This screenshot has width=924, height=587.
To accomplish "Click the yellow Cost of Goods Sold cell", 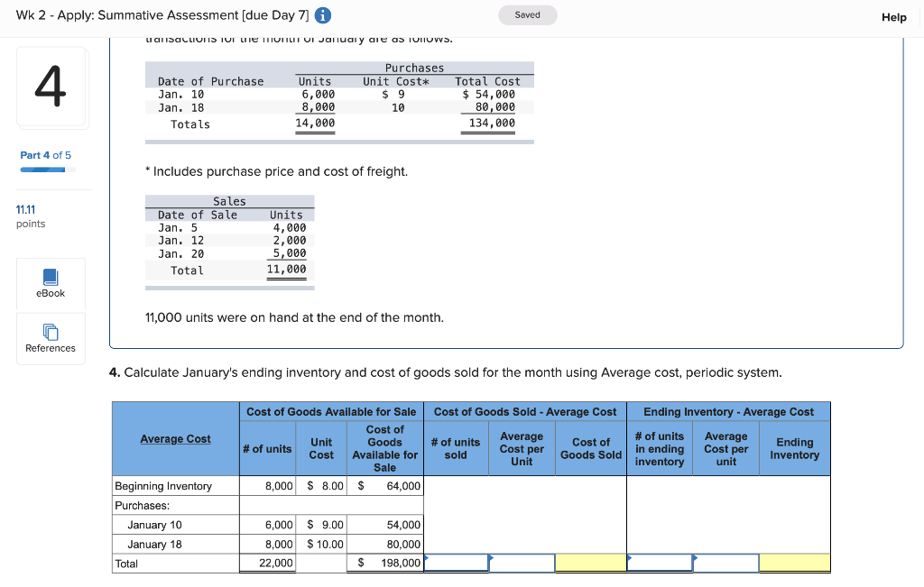I will [x=590, y=562].
